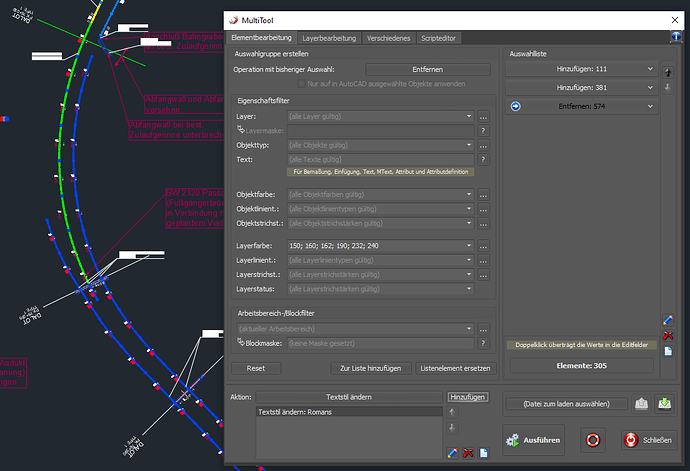690x471 pixels.
Task: Click the info icon in MultiTool header
Action: click(677, 37)
